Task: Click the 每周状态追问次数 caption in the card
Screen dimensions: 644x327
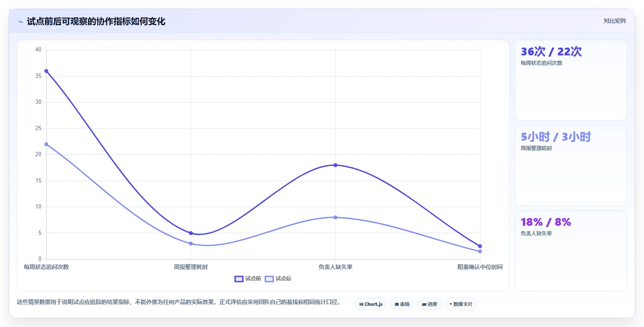Action: [x=541, y=63]
